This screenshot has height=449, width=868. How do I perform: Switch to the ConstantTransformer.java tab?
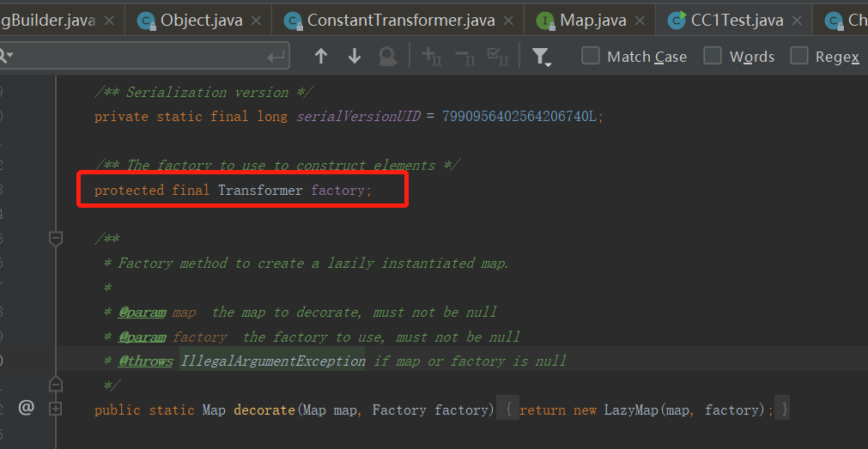(400, 20)
